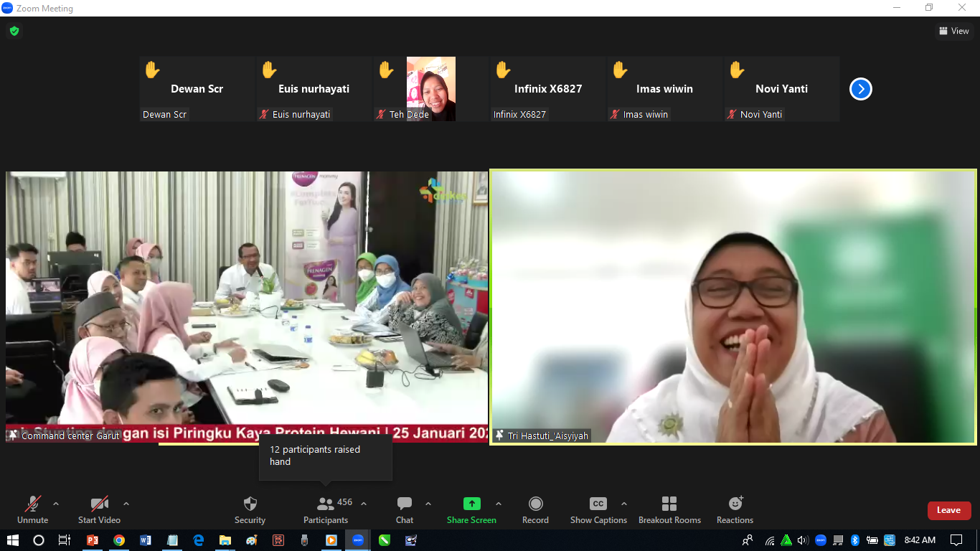Screen dimensions: 980x551
Task: Click the green encryption shield icon
Action: 14,31
